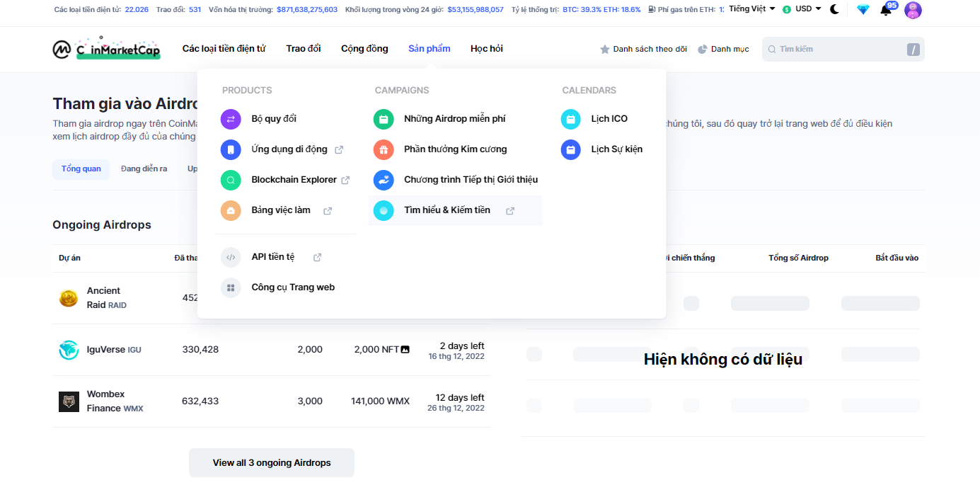The image size is (980, 502).
Task: Click the Danh mục pie chart icon
Action: [703, 50]
